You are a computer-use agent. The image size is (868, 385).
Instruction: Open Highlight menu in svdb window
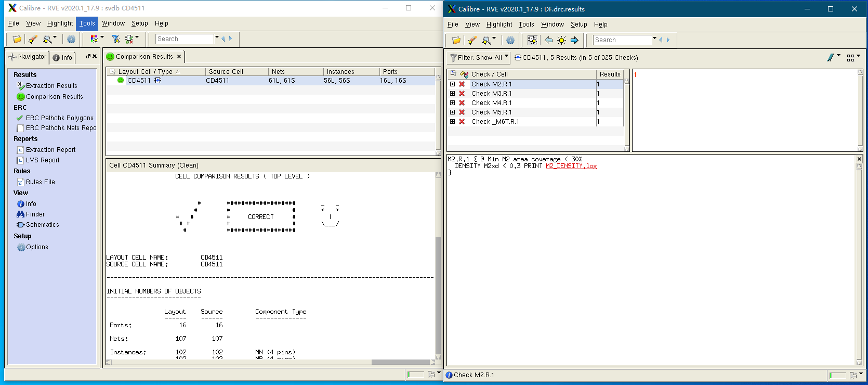(60, 23)
